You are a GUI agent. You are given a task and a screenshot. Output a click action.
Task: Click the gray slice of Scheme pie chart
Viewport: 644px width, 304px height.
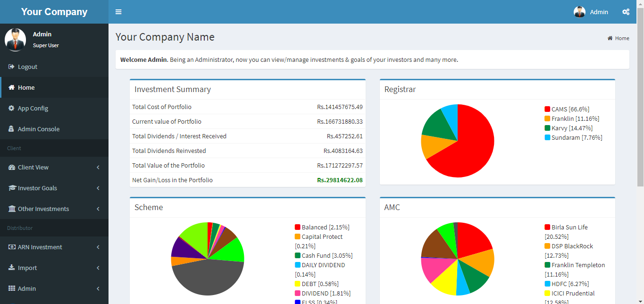(208, 279)
